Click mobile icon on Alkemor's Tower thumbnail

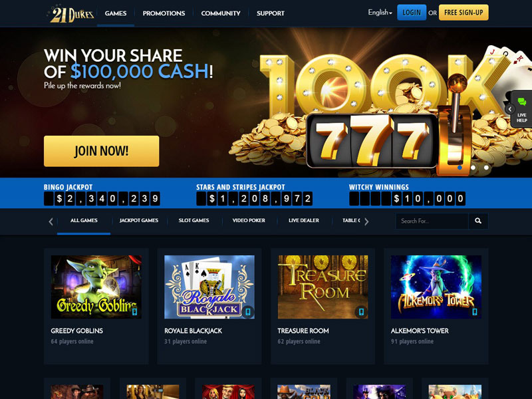[475, 311]
